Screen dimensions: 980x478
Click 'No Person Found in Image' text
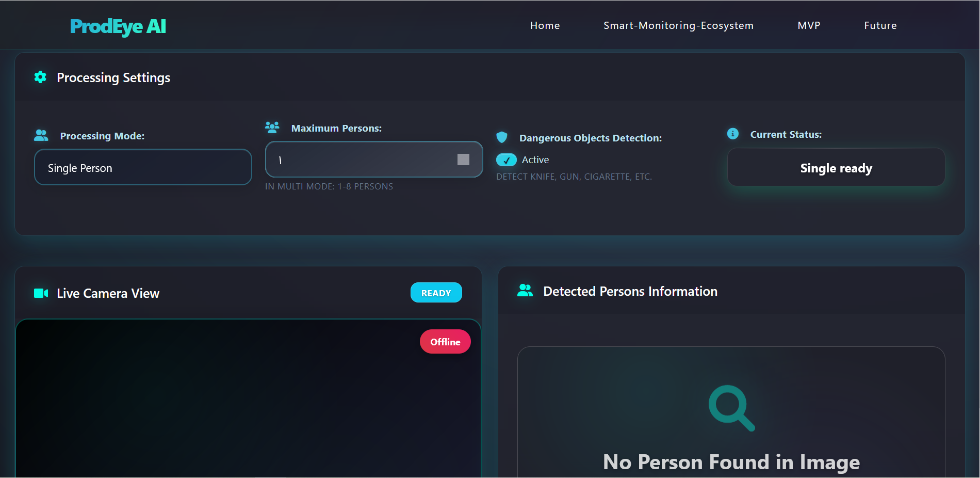point(731,462)
